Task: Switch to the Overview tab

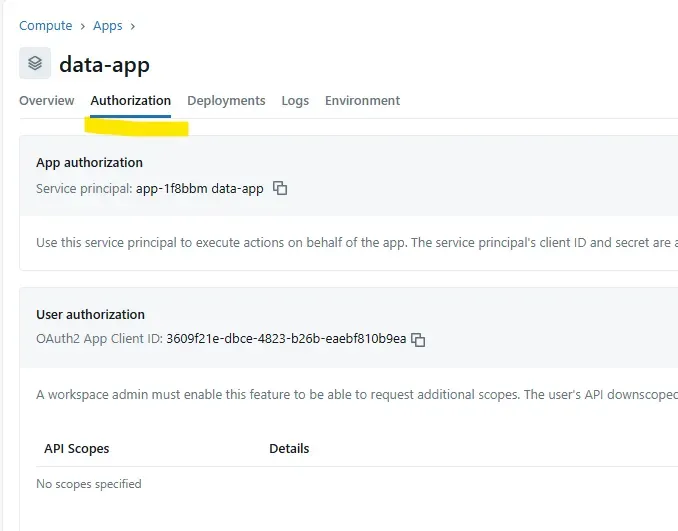Action: tap(47, 101)
